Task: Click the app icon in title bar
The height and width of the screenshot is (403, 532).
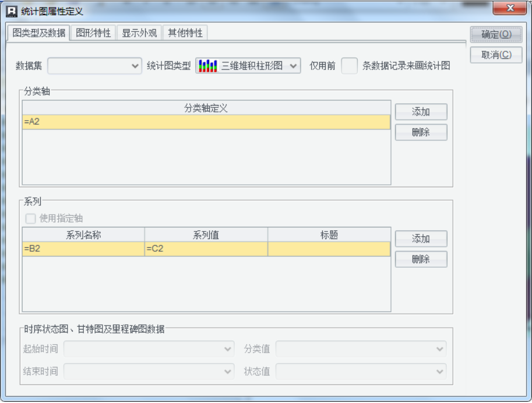Action: click(12, 11)
